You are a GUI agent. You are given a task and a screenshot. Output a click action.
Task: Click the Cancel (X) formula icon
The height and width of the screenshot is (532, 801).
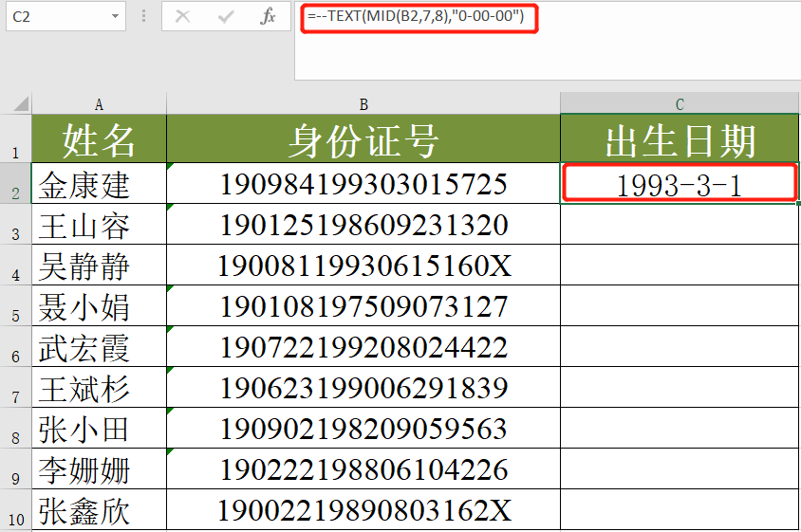tap(182, 16)
